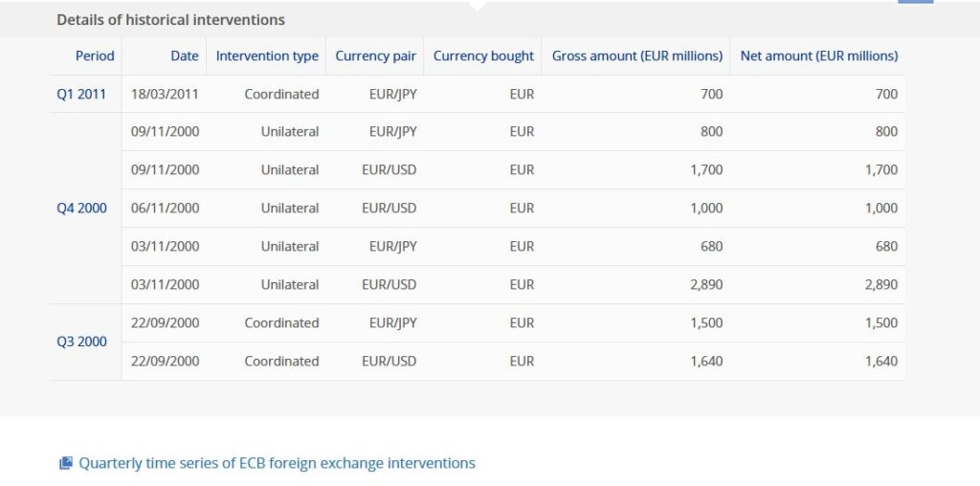This screenshot has width=980, height=486.
Task: Click the Period column header
Action: (x=95, y=55)
